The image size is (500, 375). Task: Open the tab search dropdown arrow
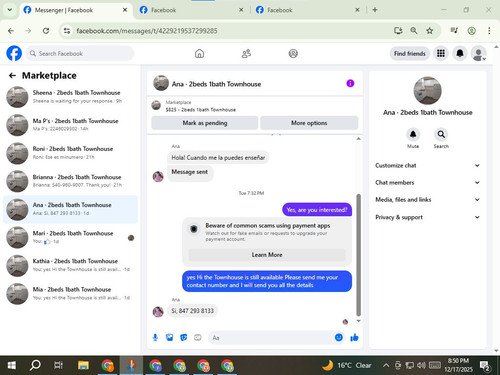[x=10, y=10]
